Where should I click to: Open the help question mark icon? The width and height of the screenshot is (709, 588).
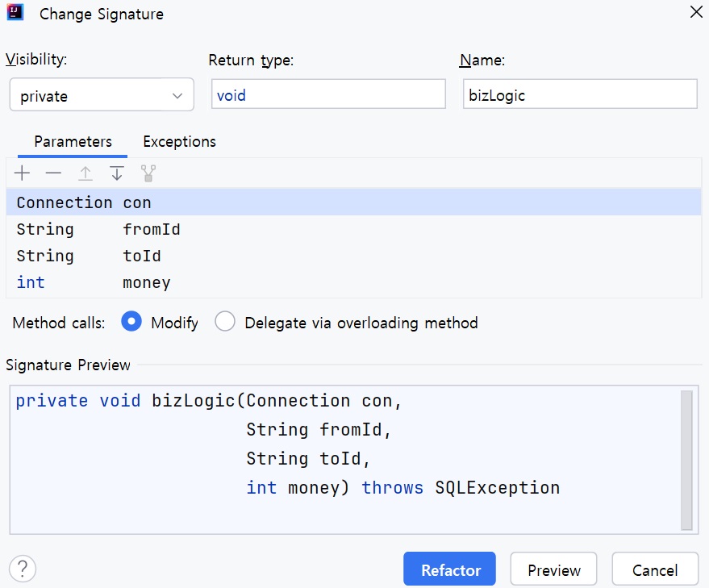(23, 569)
